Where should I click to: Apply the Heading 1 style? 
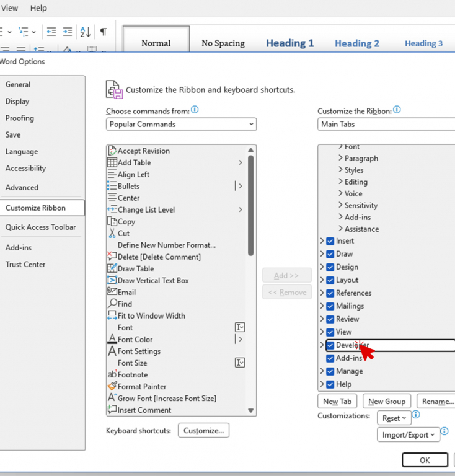tap(290, 43)
